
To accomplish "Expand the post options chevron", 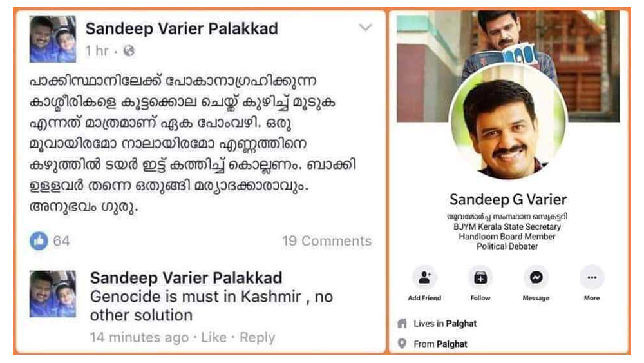I will pyautogui.click(x=365, y=28).
